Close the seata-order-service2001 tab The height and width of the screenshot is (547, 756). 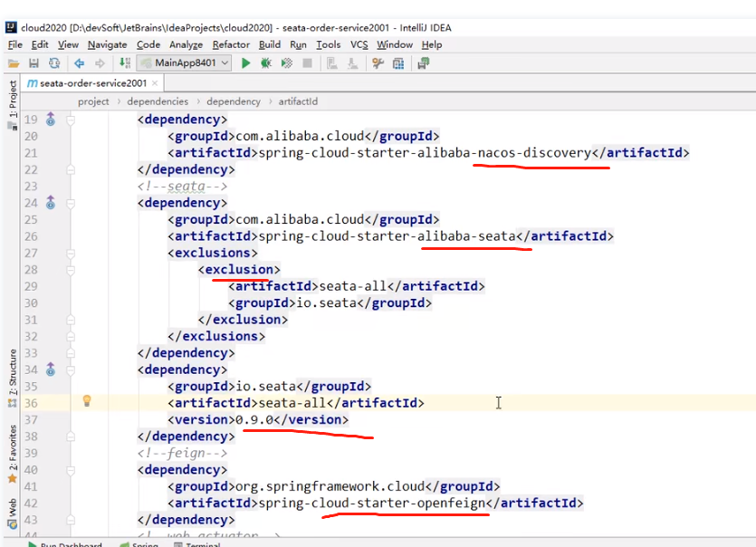tap(155, 83)
